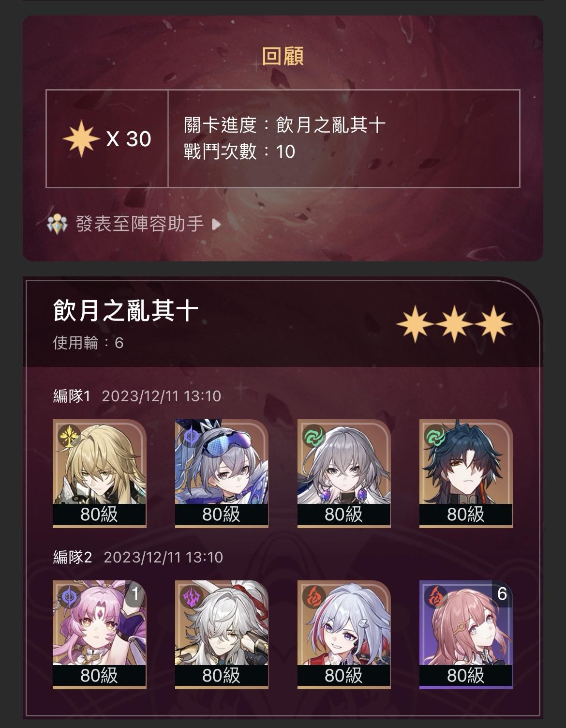Click the first of three stage stars
Image resolution: width=566 pixels, height=728 pixels.
tap(415, 324)
